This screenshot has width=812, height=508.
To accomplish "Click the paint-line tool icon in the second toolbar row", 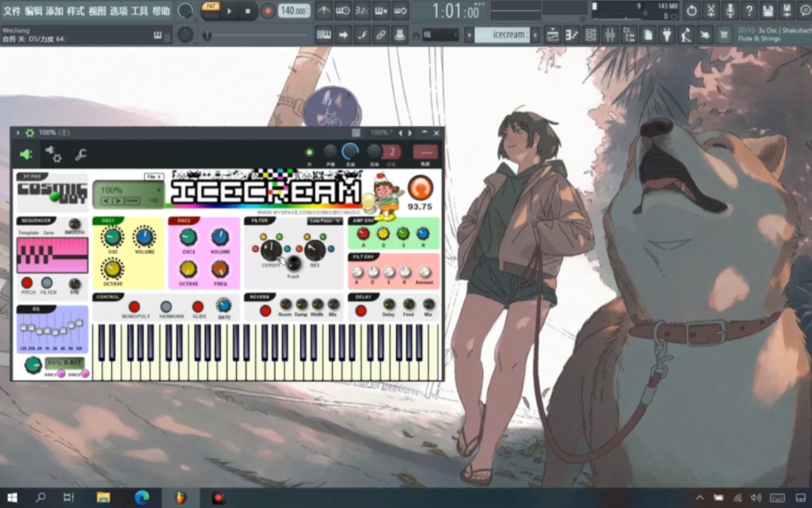I will (x=362, y=35).
